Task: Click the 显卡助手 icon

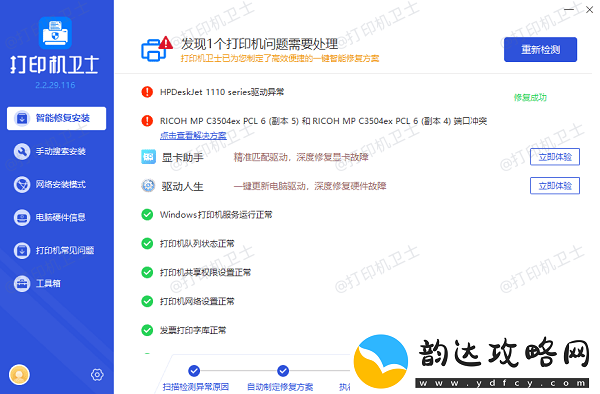Action: click(148, 157)
